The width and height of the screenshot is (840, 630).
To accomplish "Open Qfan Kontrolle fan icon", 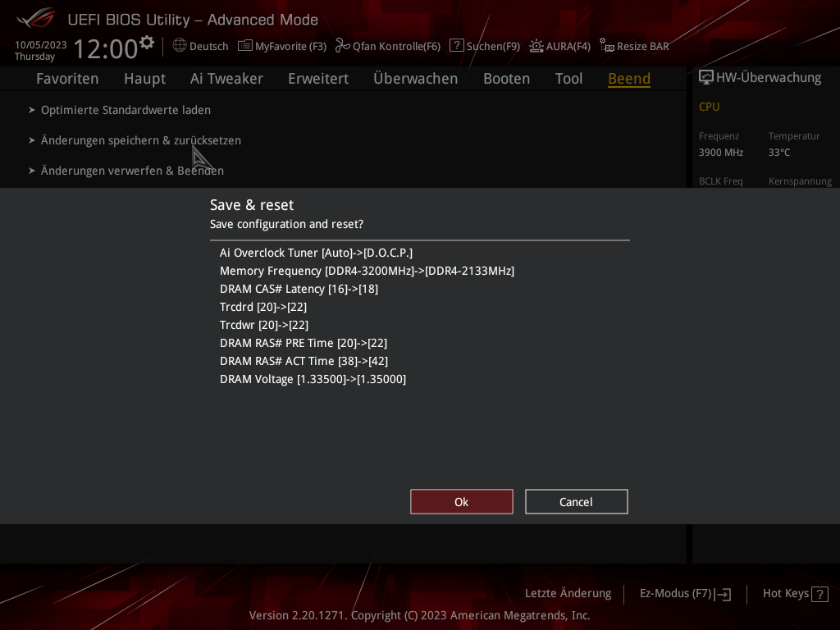I will (342, 46).
